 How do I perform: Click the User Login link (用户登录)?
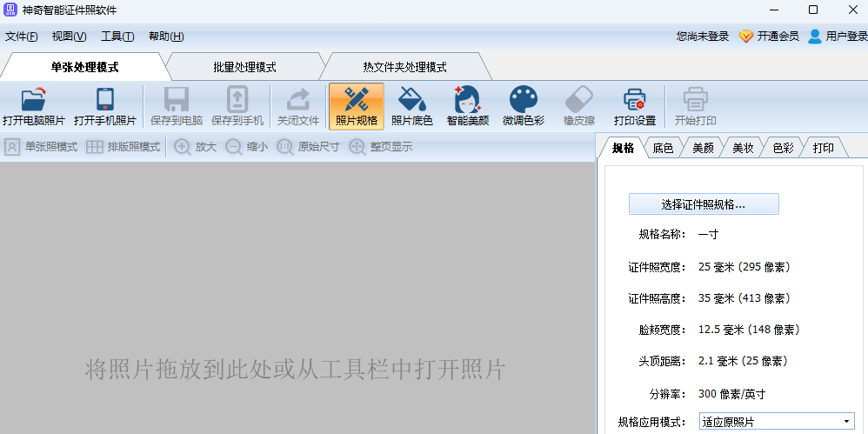(845, 37)
